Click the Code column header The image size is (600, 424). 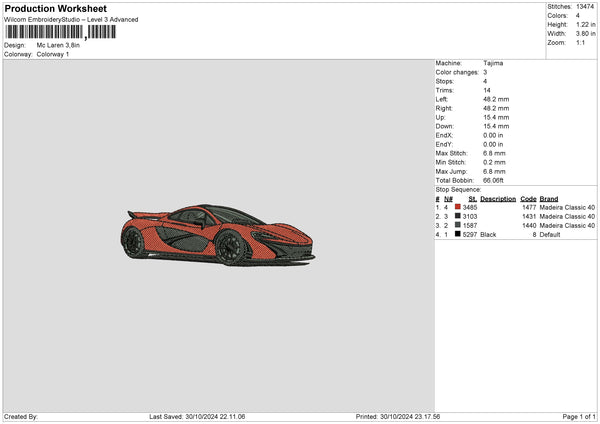point(528,199)
